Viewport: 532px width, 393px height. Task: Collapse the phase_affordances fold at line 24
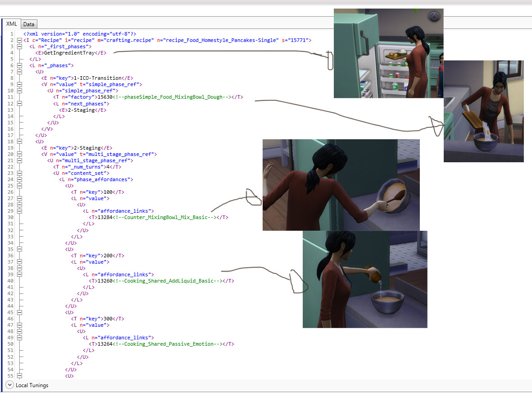pos(20,179)
